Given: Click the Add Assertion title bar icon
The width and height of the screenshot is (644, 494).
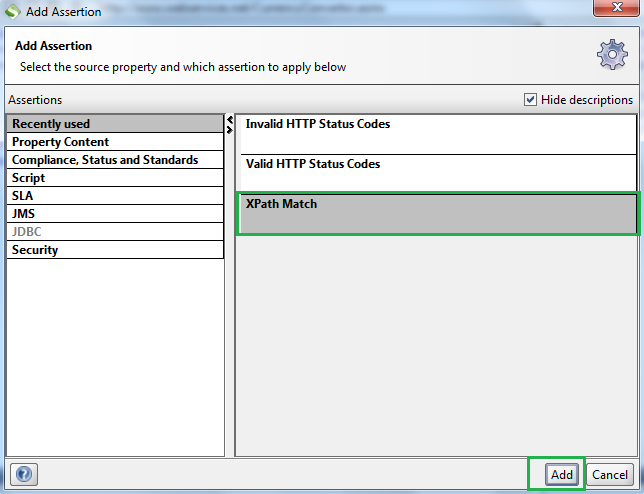Looking at the screenshot, I should point(12,12).
